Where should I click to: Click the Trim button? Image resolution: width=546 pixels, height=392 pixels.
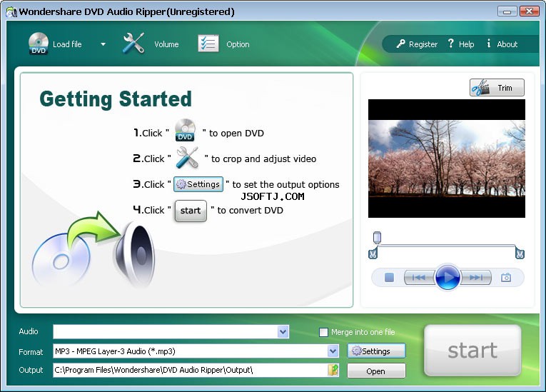[497, 87]
